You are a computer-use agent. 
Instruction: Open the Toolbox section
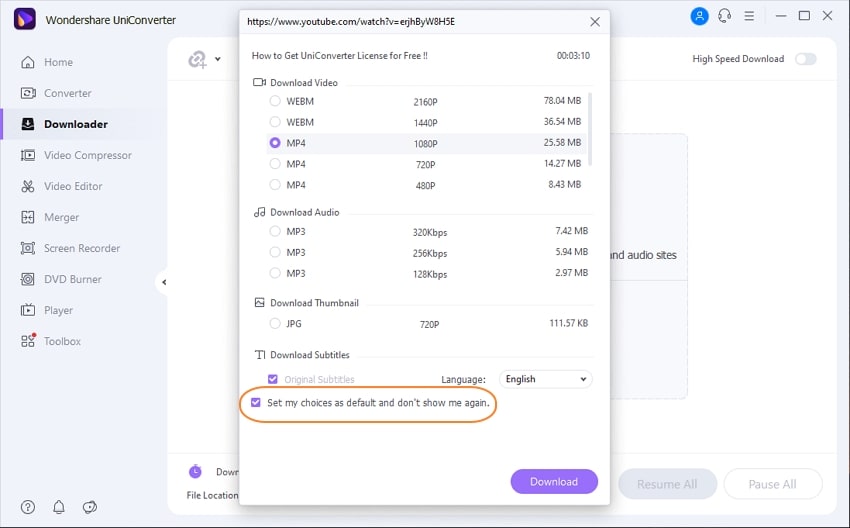pos(62,342)
